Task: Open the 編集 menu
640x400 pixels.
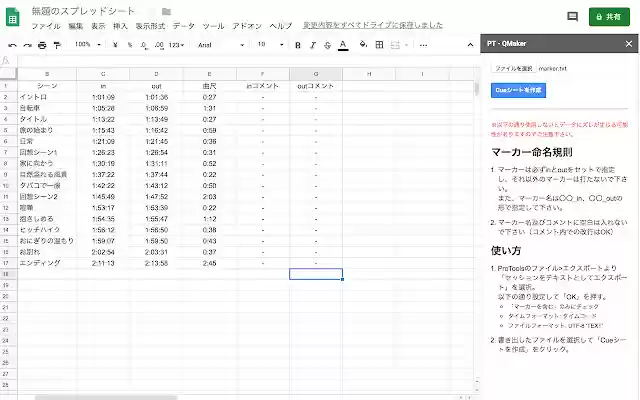Action: tap(76, 26)
